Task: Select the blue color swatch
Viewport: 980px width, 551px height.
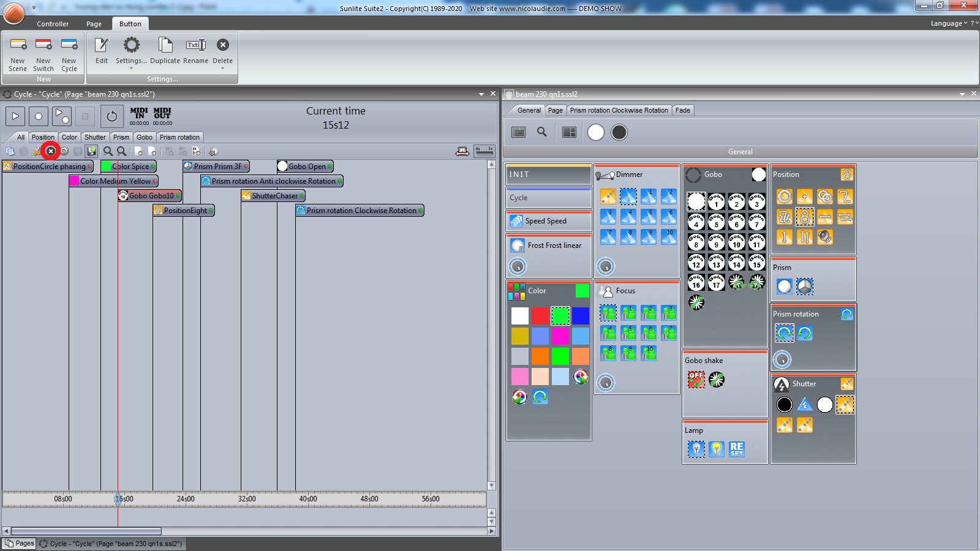Action: 581,316
